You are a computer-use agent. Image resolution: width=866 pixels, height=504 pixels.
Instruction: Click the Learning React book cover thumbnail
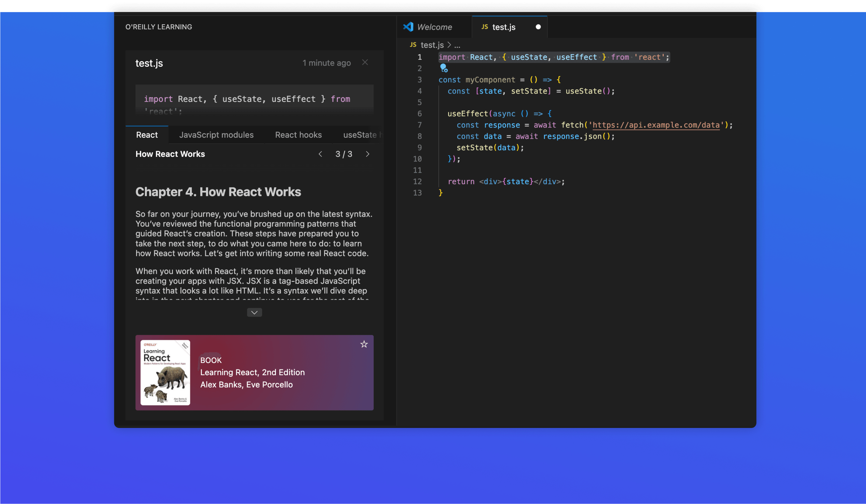click(165, 373)
